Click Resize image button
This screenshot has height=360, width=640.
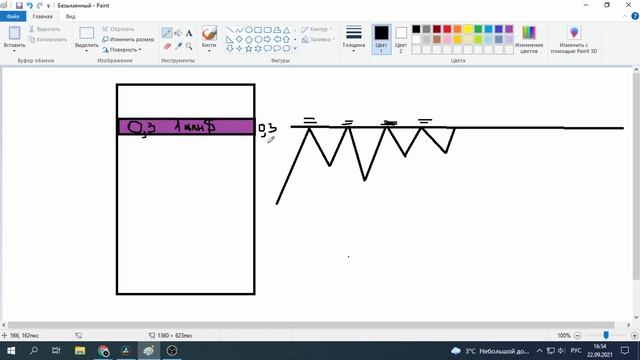pyautogui.click(x=128, y=40)
